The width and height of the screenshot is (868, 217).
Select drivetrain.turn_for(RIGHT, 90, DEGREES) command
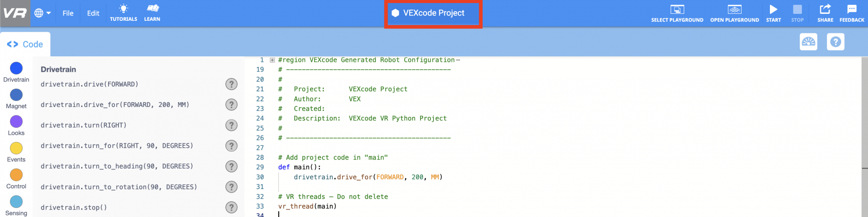point(117,146)
